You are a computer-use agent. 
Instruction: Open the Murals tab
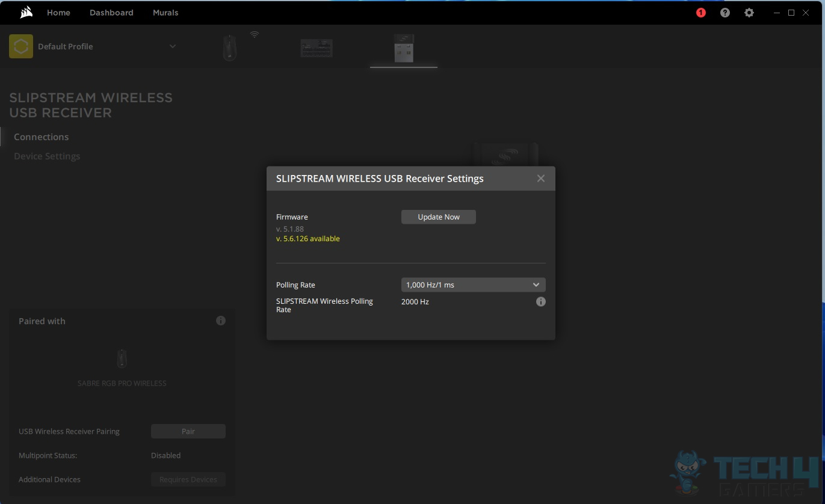pos(165,13)
